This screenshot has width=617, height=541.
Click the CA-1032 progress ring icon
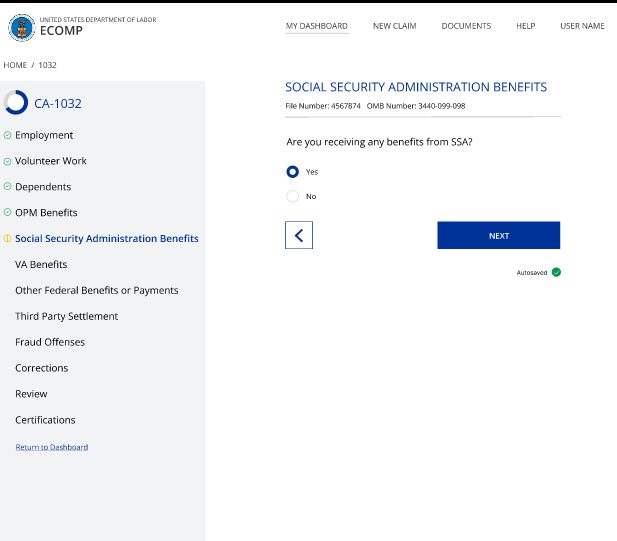(16, 103)
